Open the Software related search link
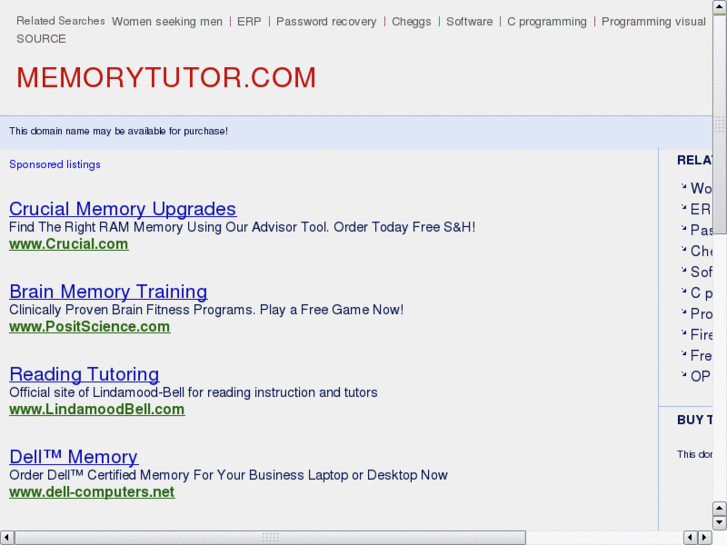This screenshot has height=545, width=727. [469, 21]
